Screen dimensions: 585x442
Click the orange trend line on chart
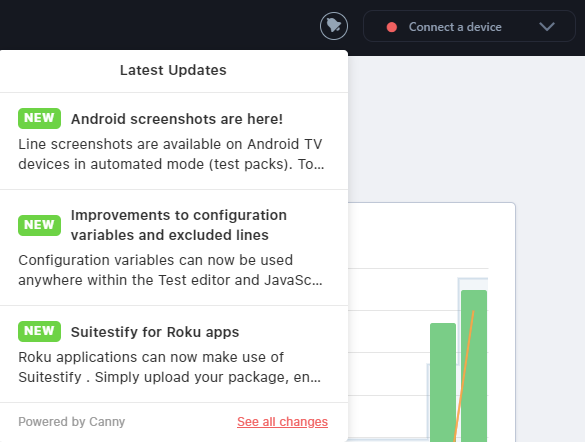464,376
